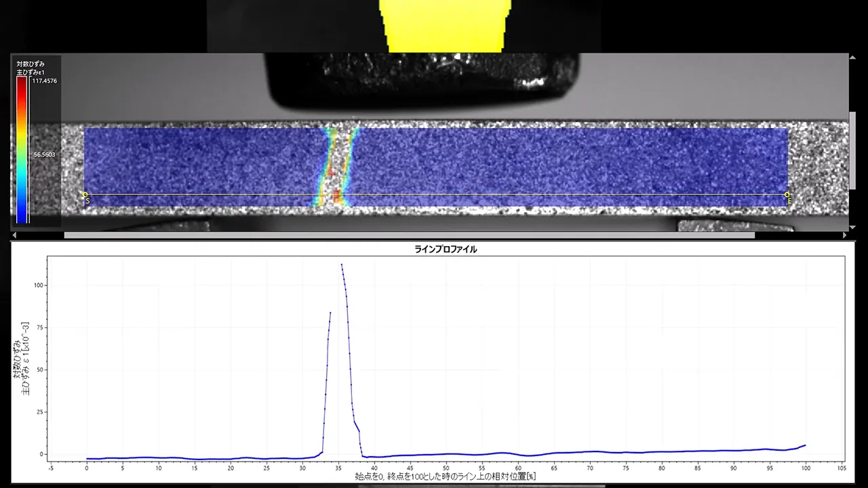868x488 pixels.
Task: Click the chart's horizontal axis label text
Action: point(446,477)
